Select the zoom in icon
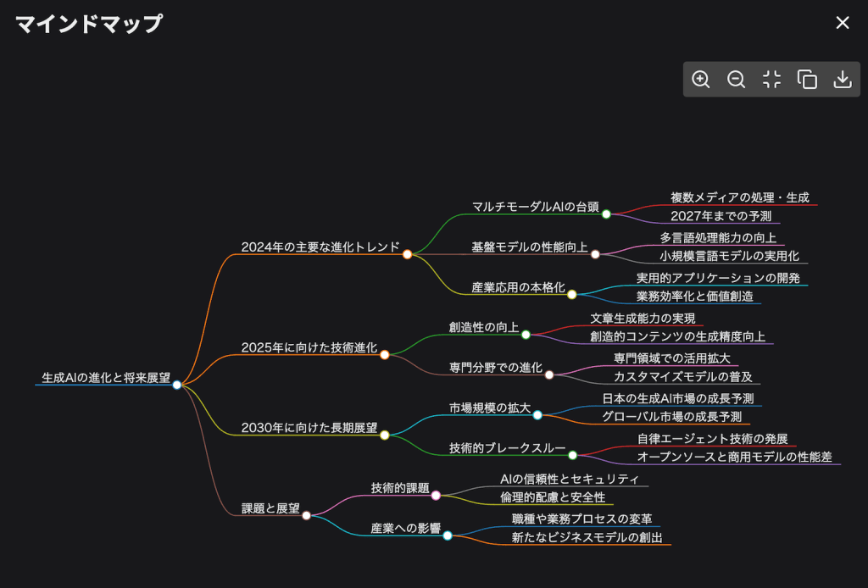This screenshot has height=588, width=868. click(x=700, y=79)
